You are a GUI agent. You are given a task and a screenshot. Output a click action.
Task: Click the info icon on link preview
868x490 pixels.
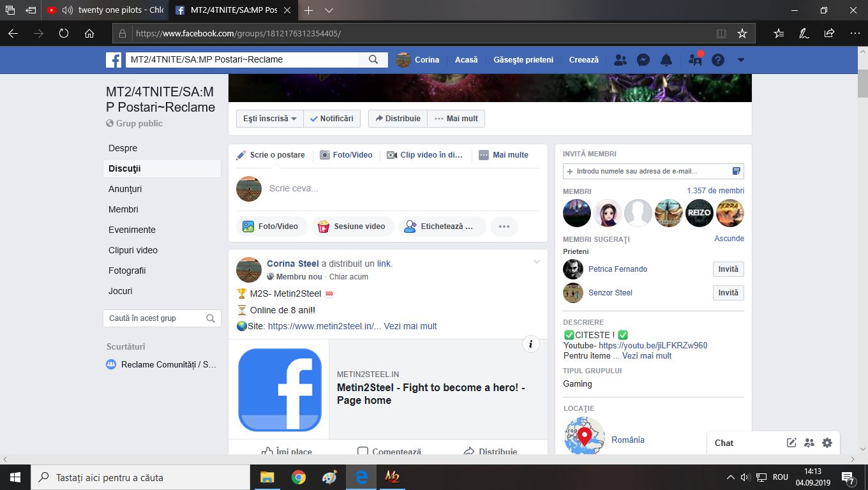coord(530,345)
